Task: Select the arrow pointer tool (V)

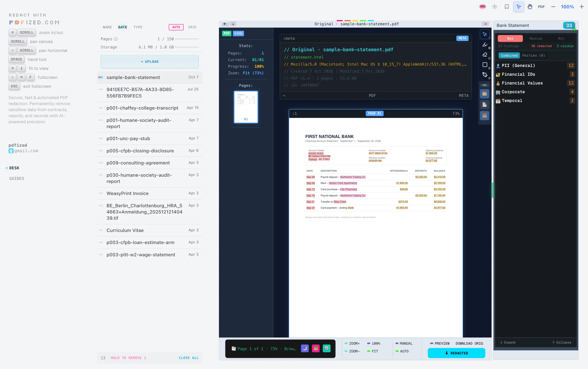Action: (485, 34)
